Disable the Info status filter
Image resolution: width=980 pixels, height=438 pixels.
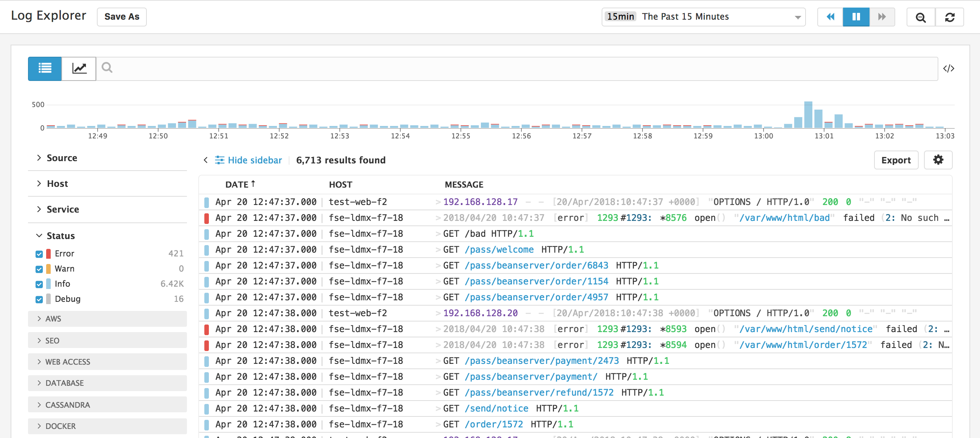click(x=39, y=284)
